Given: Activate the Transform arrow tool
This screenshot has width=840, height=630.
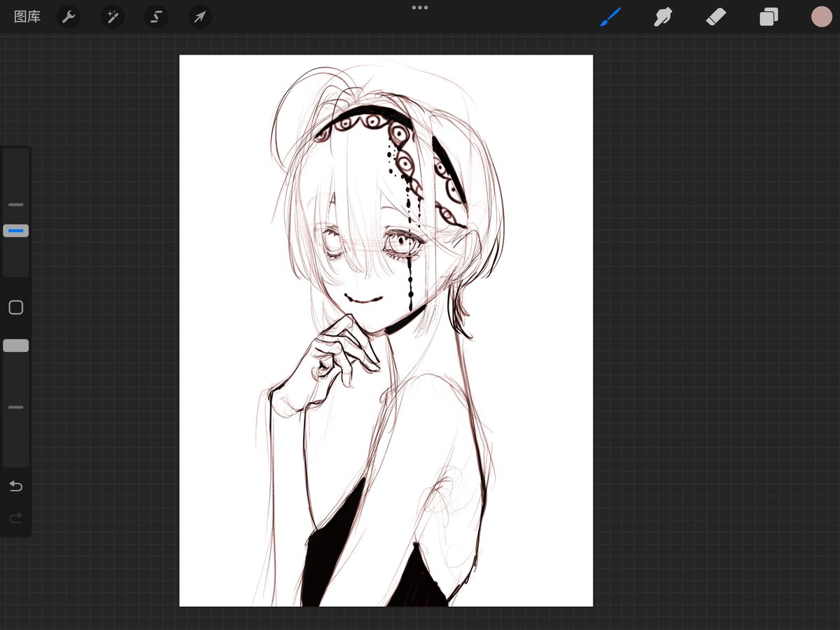Looking at the screenshot, I should (200, 17).
